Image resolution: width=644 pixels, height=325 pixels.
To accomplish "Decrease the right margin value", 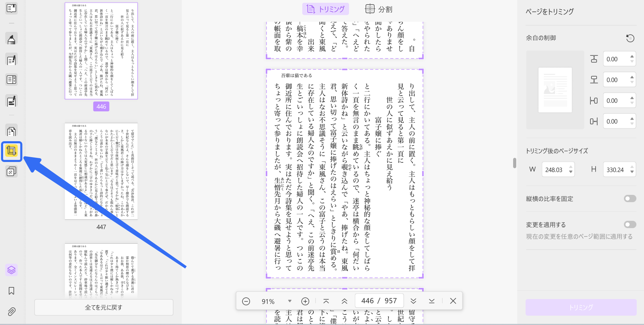I will pos(632,124).
